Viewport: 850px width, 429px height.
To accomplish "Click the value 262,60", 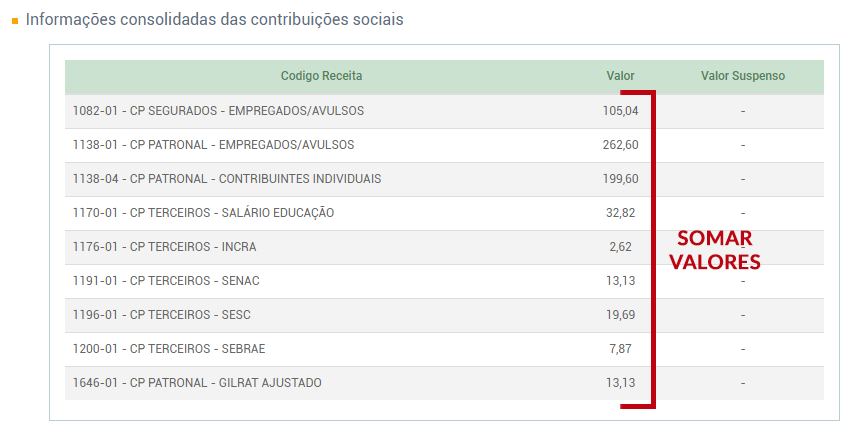I will coord(620,145).
